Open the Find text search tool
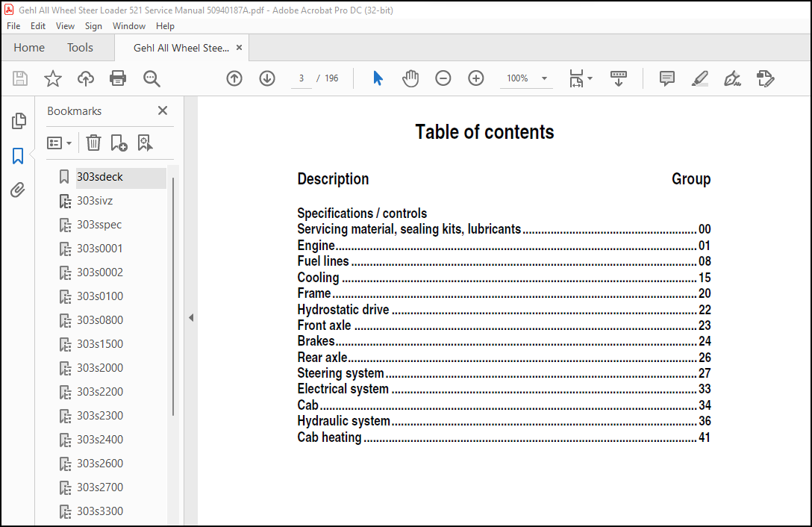 click(152, 79)
